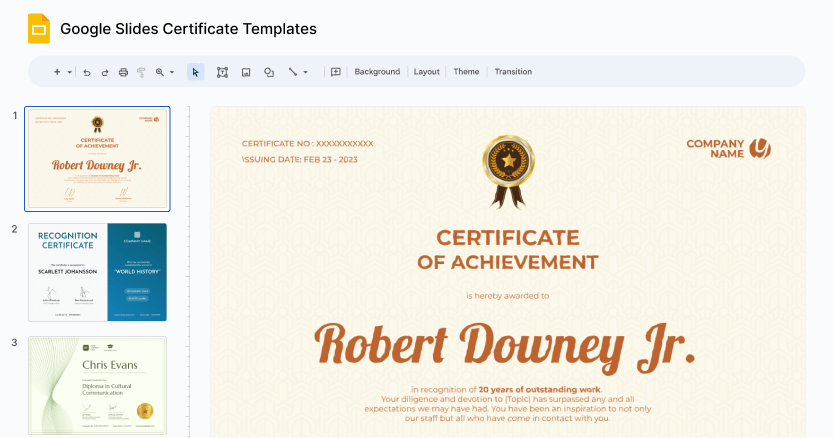This screenshot has width=834, height=438.
Task: Select the cursor select tool
Action: click(196, 72)
